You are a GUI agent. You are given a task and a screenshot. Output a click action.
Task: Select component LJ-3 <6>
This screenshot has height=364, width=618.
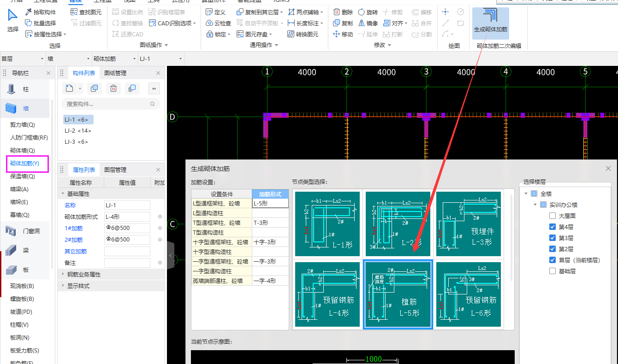pos(76,142)
